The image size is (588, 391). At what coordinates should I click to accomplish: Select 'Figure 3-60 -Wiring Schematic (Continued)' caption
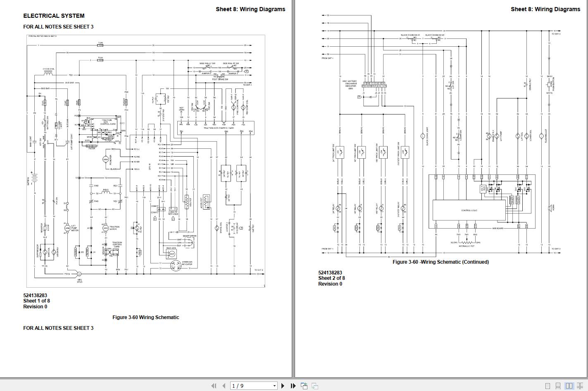click(x=440, y=262)
